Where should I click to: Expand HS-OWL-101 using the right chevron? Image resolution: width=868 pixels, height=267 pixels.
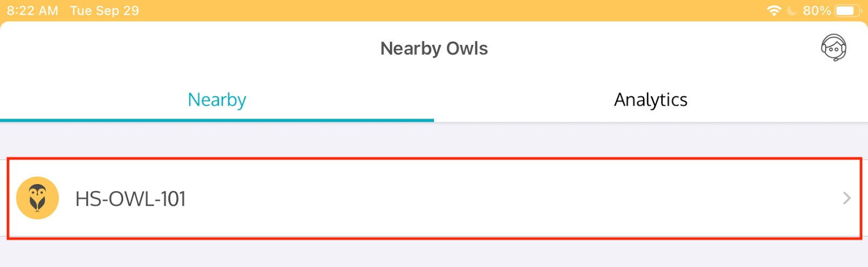click(847, 198)
